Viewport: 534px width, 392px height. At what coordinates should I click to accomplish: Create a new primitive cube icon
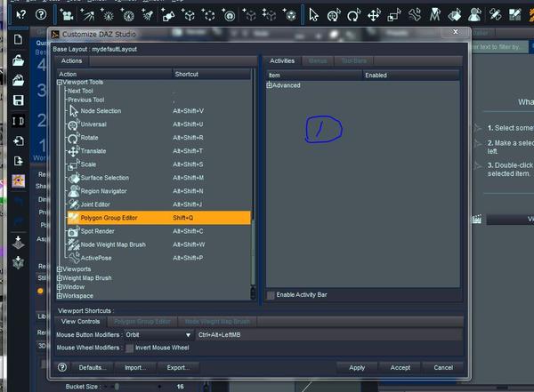(189, 15)
